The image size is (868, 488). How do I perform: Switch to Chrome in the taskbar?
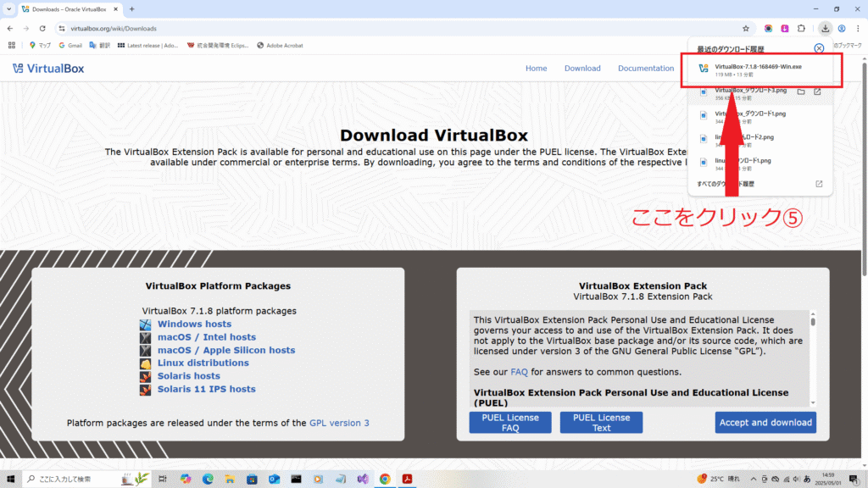click(x=385, y=479)
